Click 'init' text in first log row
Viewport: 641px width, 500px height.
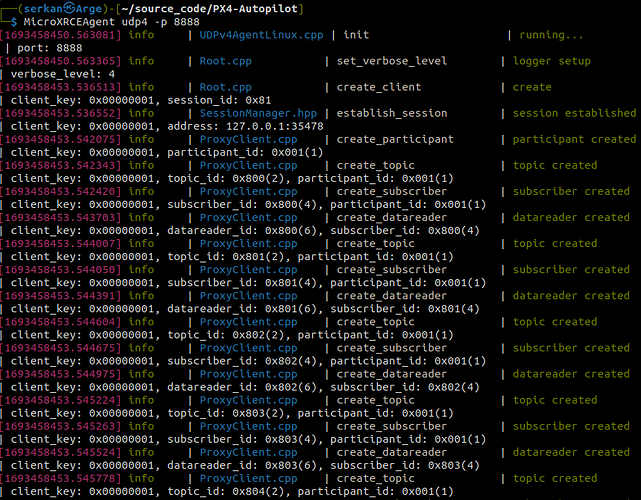(356, 35)
